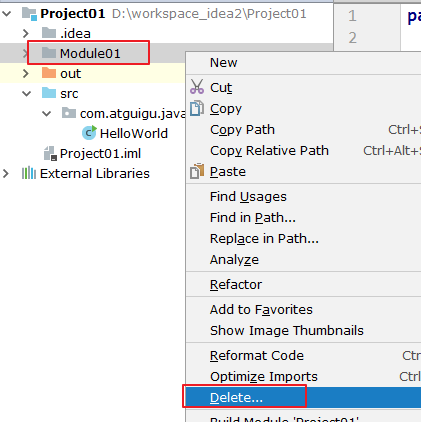Screen dimensions: 421x422
Task: Click the com.atguigu.java package icon
Action: click(69, 113)
